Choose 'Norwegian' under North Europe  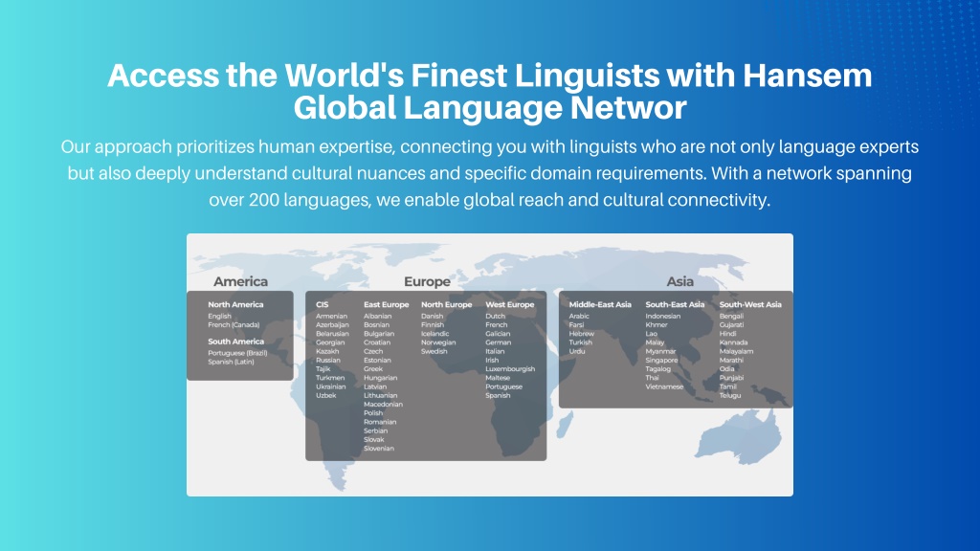[438, 342]
